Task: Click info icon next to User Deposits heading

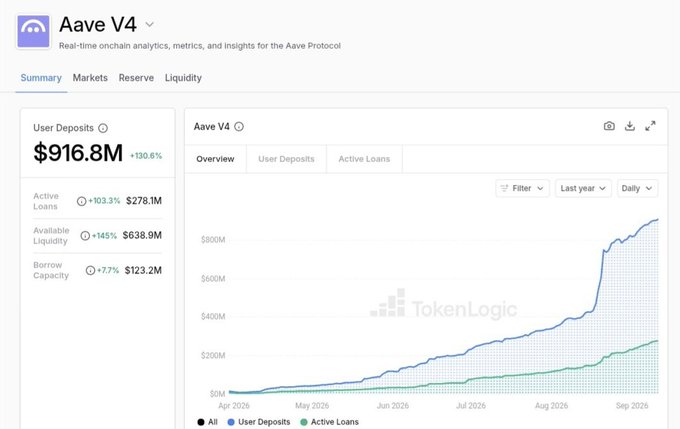Action: click(x=103, y=128)
